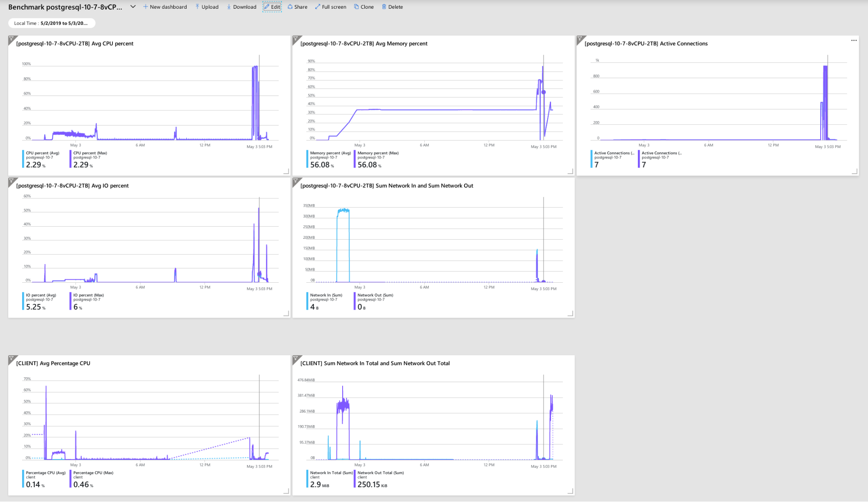Screen dimensions: 868x502
Task: Open the Avg IO percent tile title
Action: [73, 185]
